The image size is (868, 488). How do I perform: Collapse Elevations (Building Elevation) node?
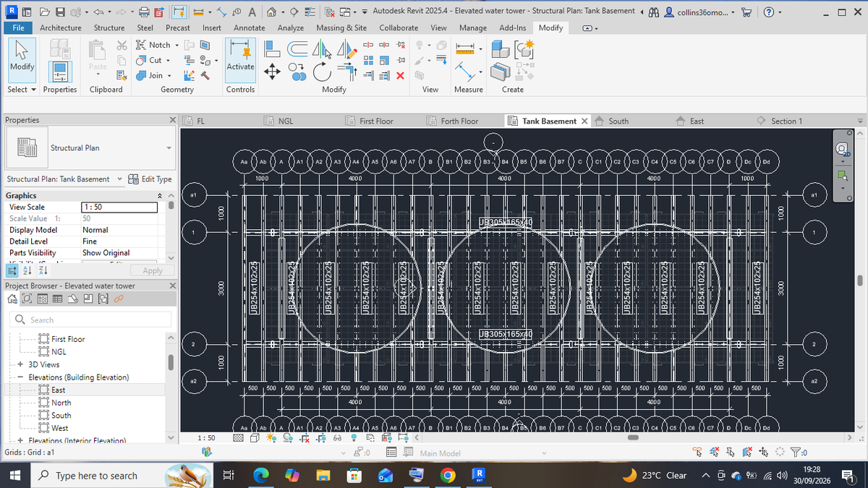(20, 377)
